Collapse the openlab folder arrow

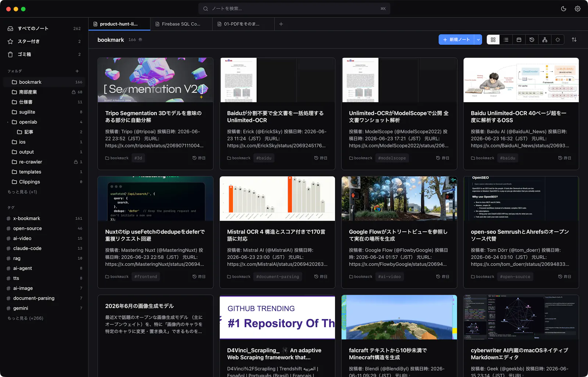tap(8, 122)
